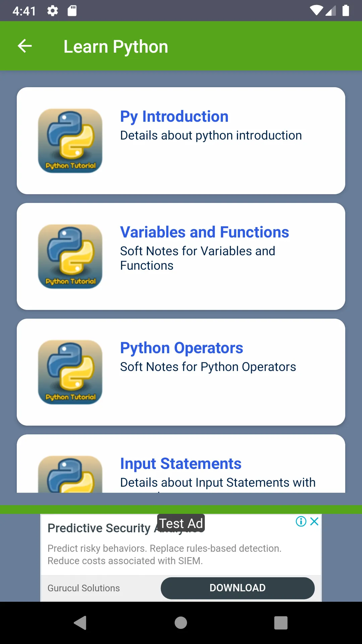Screen dimensions: 362x644
Task: Tap the Wi-Fi signal status icon
Action: pos(316,10)
